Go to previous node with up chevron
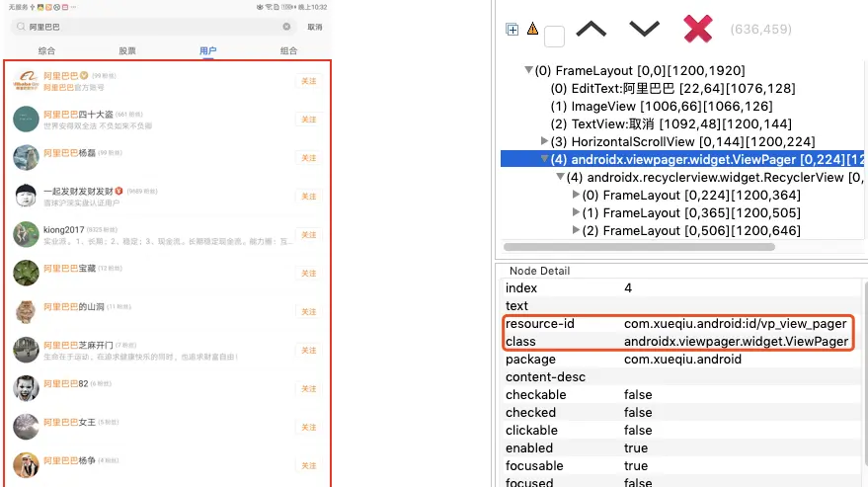Viewport: 868px width, 487px height. [x=592, y=29]
